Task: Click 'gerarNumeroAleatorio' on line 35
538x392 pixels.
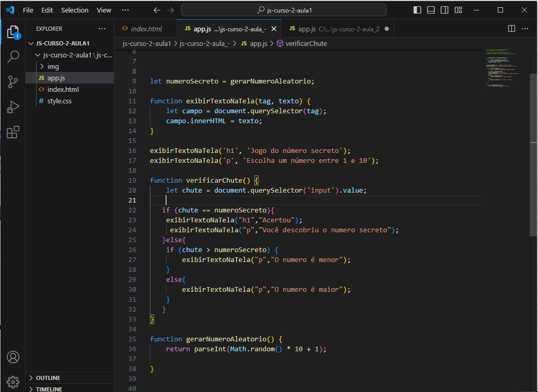Action: tap(226, 339)
